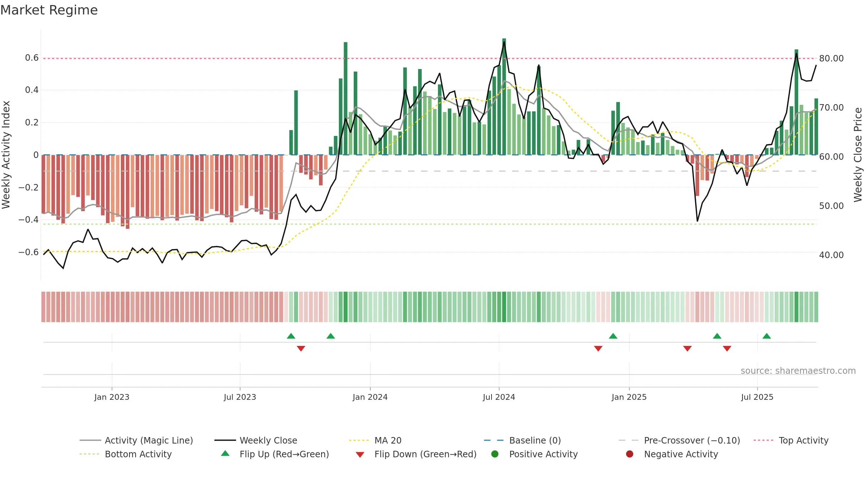Select the first green flip-up marker before Jan 2024

[x=291, y=336]
